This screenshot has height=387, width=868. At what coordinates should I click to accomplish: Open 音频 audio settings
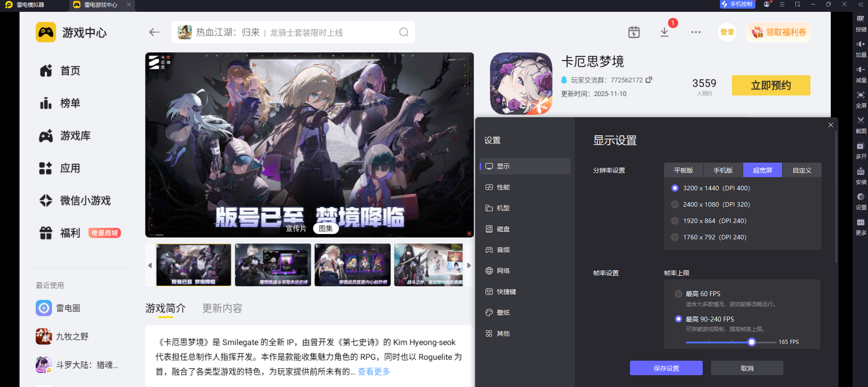point(525,250)
